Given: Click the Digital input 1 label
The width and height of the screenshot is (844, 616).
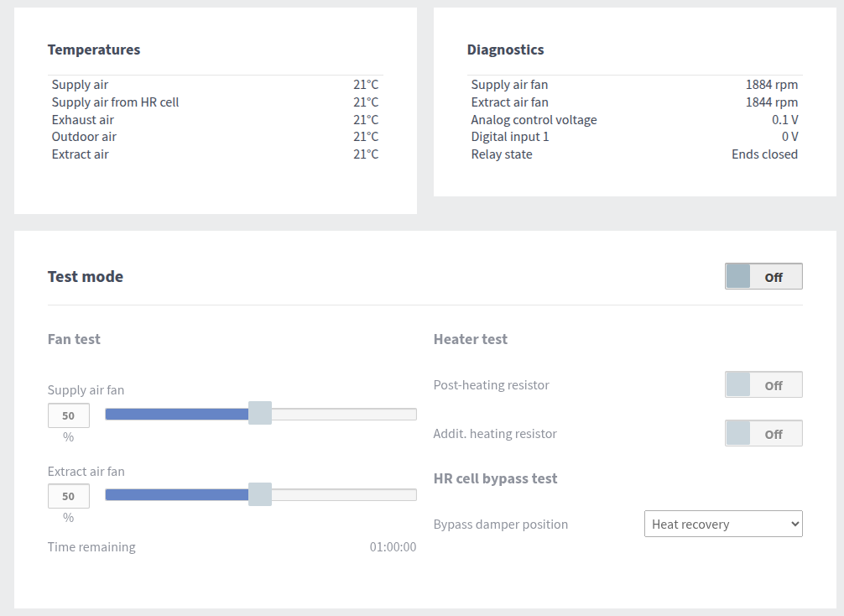Looking at the screenshot, I should pos(510,137).
